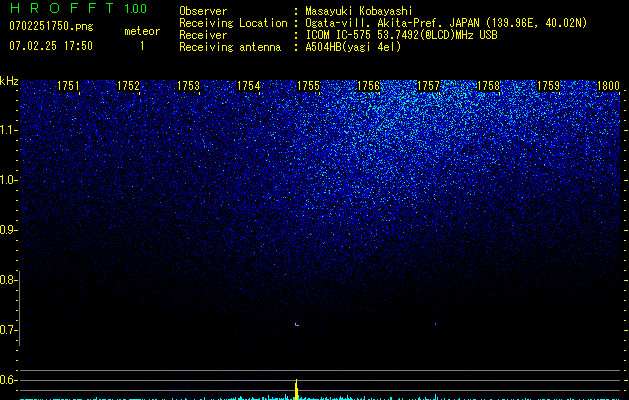Click the Ogata-vill. Akita-Pref. JAPAN location text
The width and height of the screenshot is (629, 400).
click(x=446, y=23)
